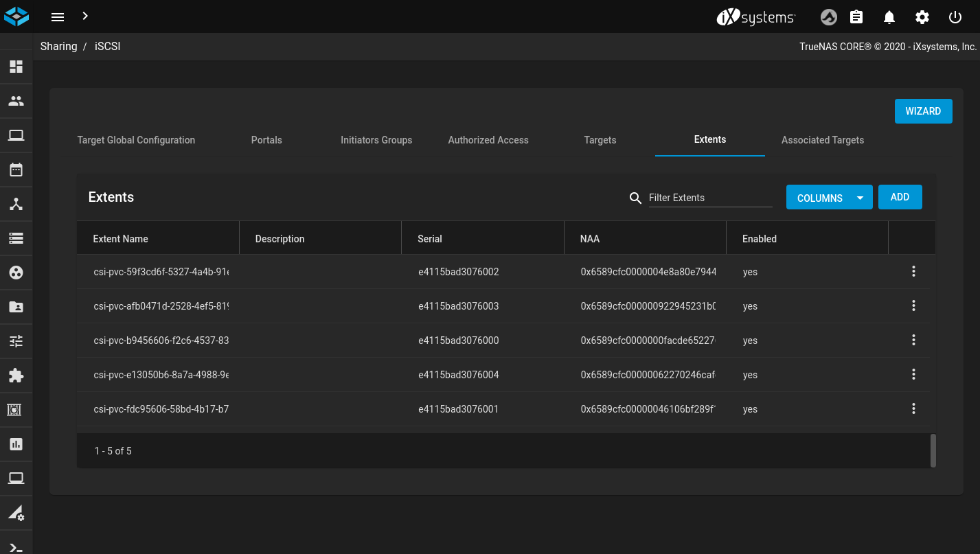Open options menu for extent serial e4115bad3076002
The image size is (980, 554).
[913, 271]
